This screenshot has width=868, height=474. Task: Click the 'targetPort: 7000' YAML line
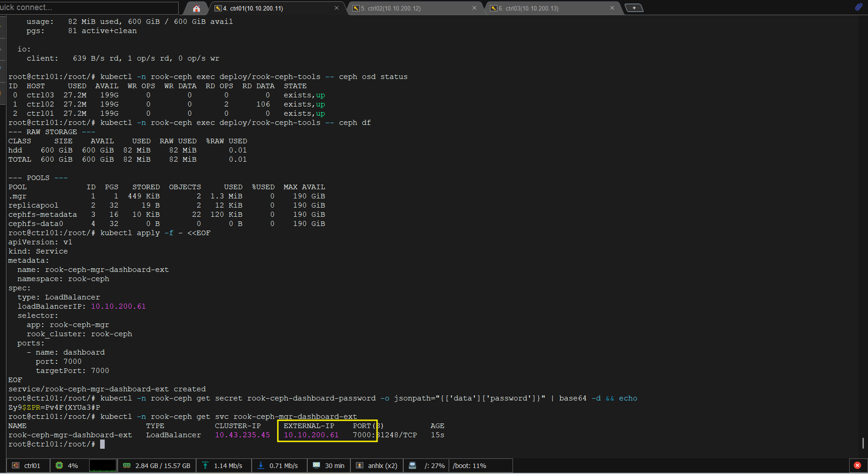pos(72,371)
